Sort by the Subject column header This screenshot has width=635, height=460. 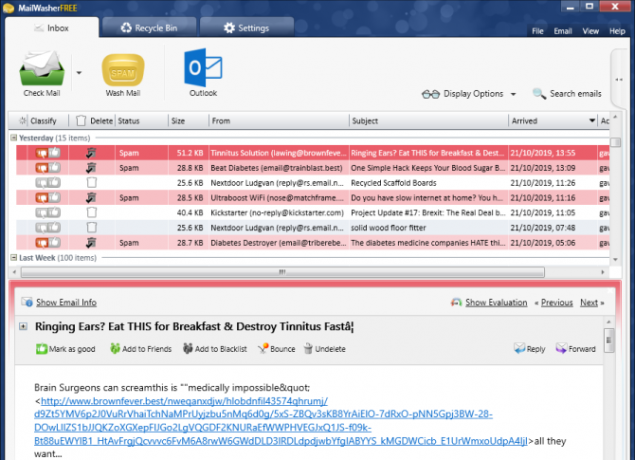pyautogui.click(x=429, y=121)
